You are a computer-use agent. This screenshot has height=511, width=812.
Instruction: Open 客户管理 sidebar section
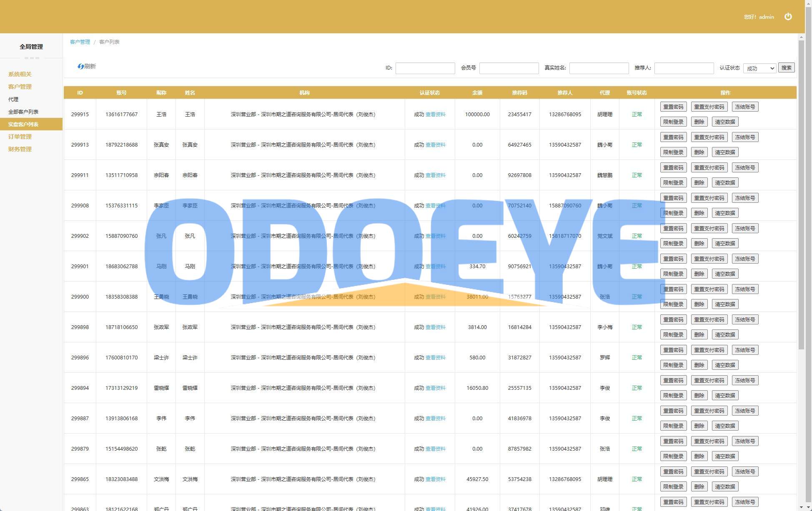point(20,87)
